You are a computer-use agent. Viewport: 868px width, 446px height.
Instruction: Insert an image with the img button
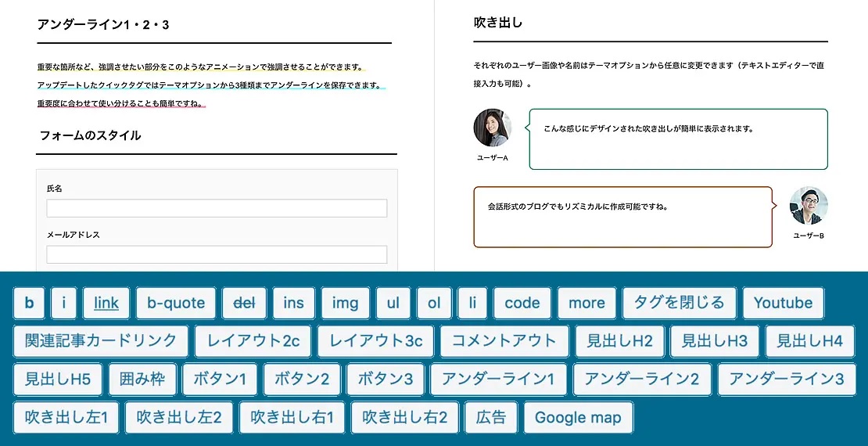pos(345,303)
